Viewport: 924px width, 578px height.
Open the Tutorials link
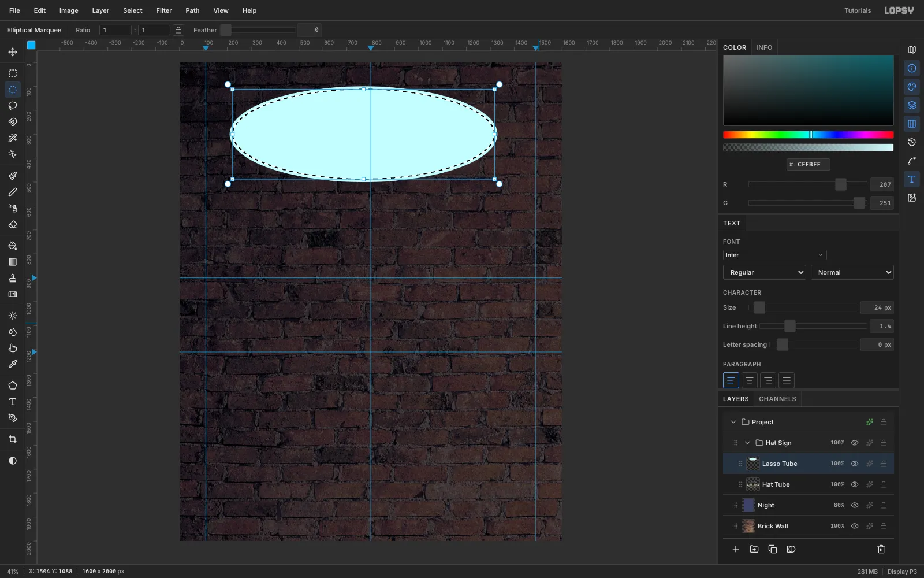pyautogui.click(x=858, y=10)
